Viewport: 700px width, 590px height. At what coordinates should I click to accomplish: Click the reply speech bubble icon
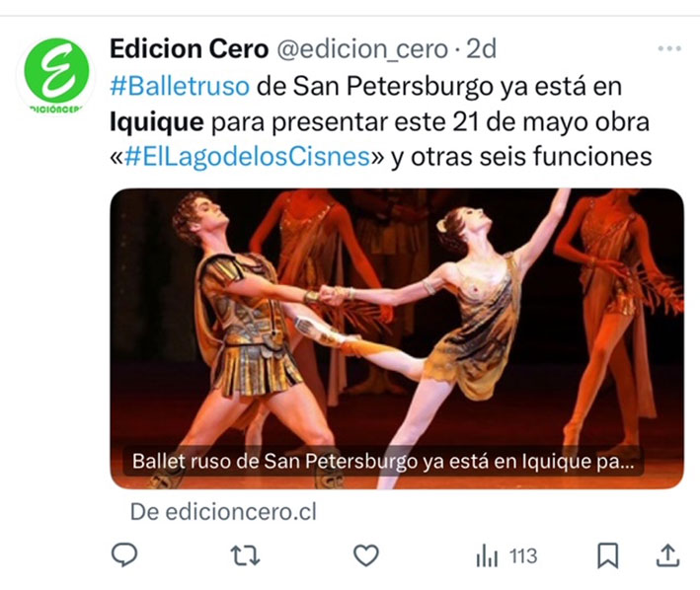click(x=124, y=555)
